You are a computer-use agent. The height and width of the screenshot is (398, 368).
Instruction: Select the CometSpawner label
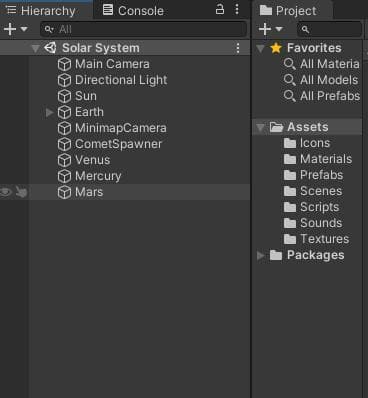click(118, 144)
